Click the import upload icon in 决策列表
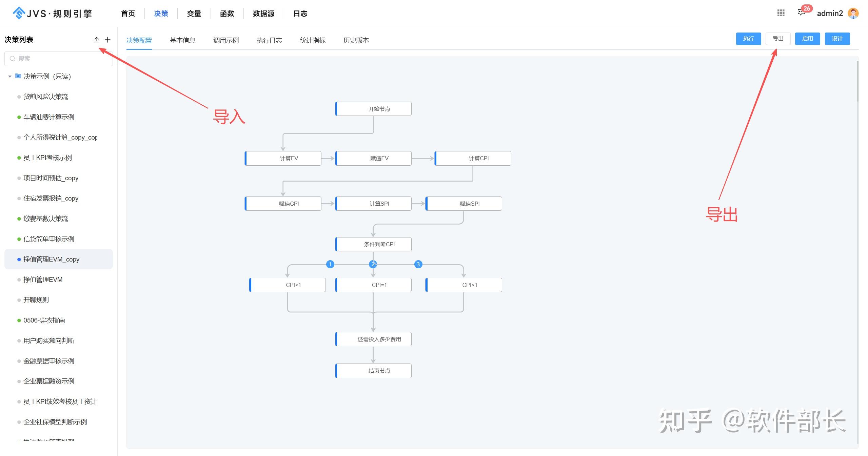 [97, 40]
